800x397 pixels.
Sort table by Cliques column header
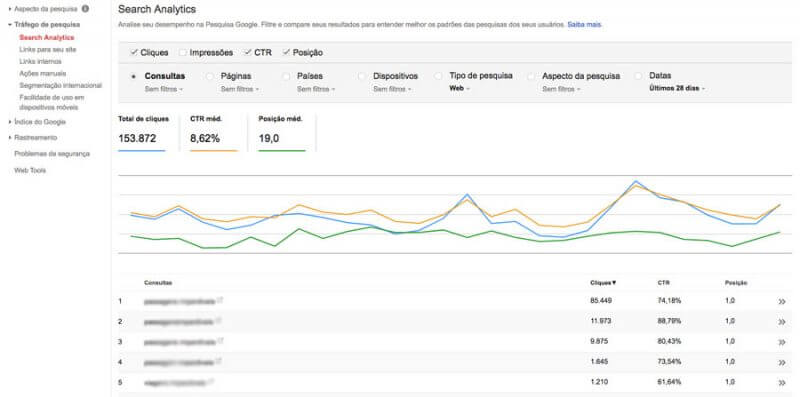tap(603, 283)
